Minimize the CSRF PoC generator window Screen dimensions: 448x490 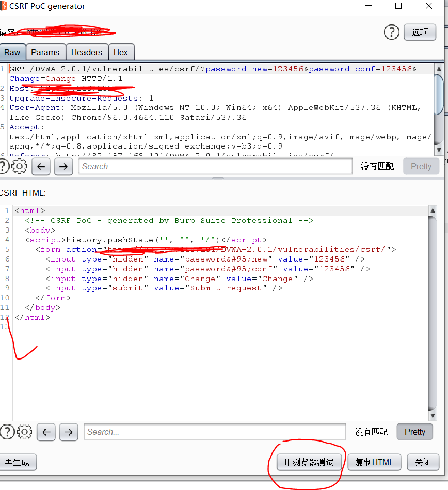point(369,6)
